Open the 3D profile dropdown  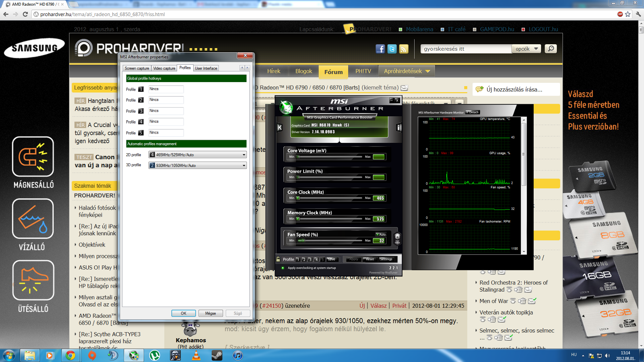pos(197,165)
